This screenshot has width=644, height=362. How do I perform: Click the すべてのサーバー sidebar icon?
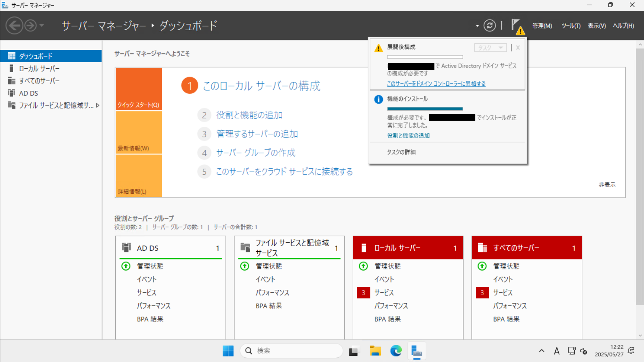[x=11, y=81]
